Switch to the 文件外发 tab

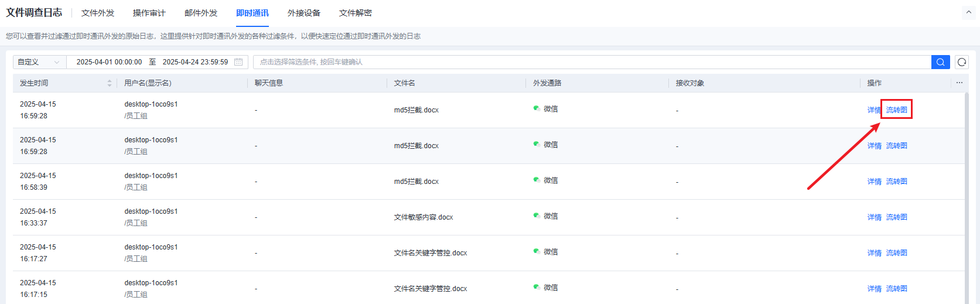click(x=98, y=13)
